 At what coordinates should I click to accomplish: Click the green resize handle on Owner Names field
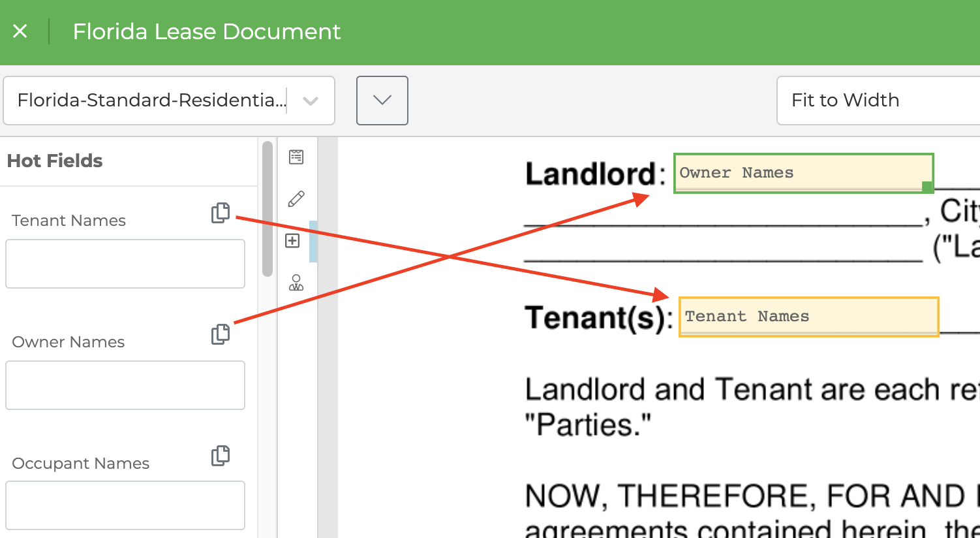coord(928,188)
